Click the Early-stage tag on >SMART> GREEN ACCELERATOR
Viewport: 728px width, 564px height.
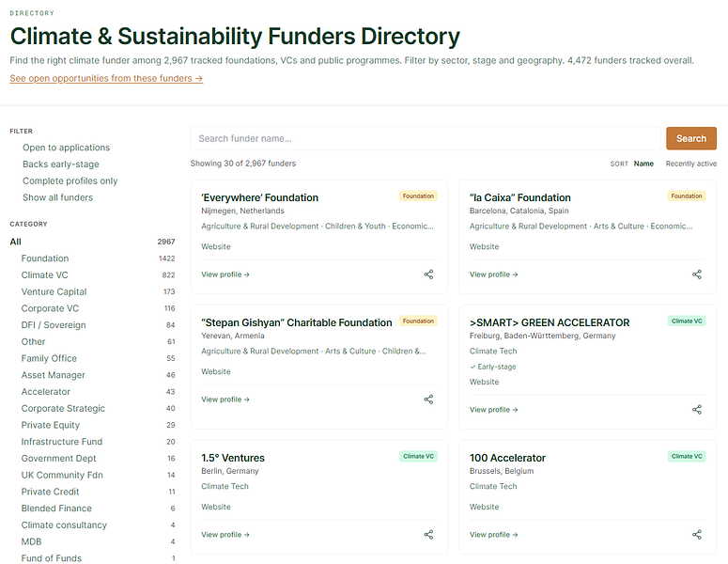tap(493, 367)
